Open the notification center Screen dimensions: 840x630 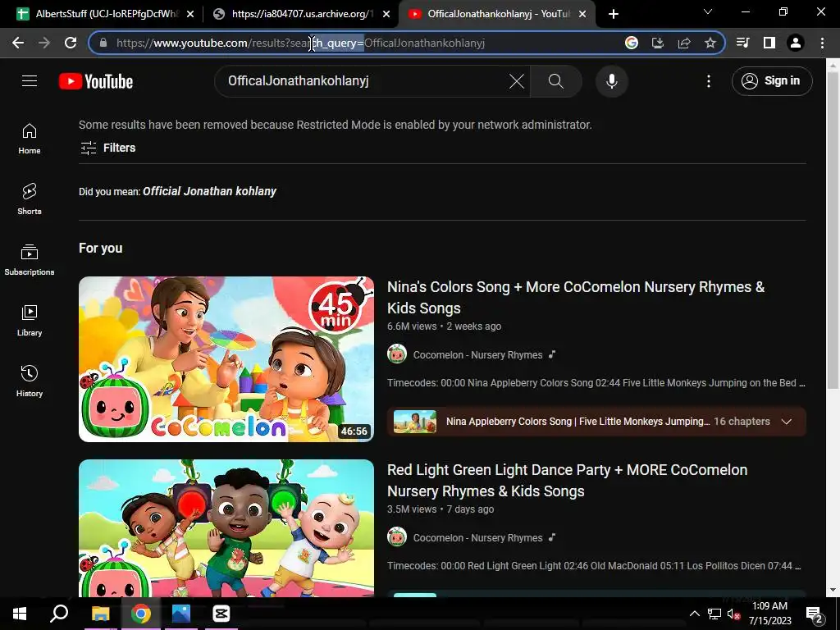tap(814, 614)
